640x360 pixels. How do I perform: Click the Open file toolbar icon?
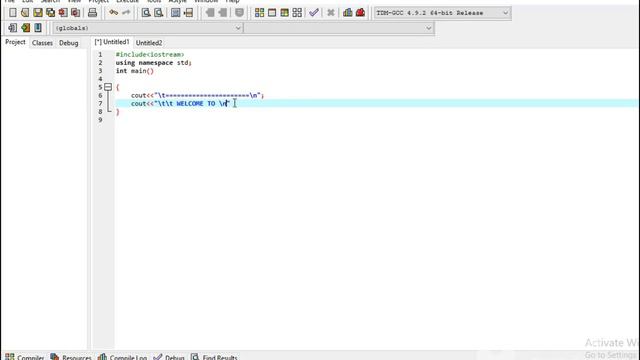pyautogui.click(x=25, y=13)
